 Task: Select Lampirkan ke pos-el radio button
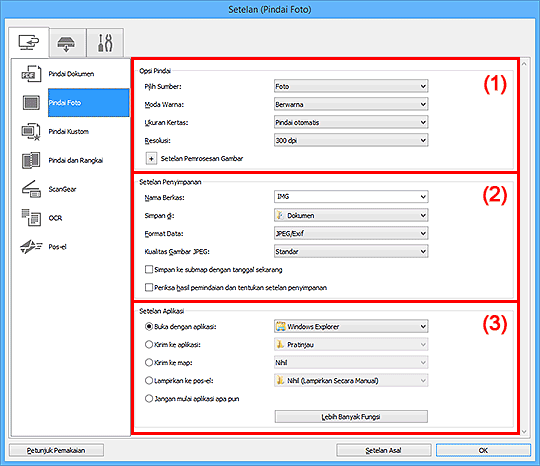pos(149,381)
